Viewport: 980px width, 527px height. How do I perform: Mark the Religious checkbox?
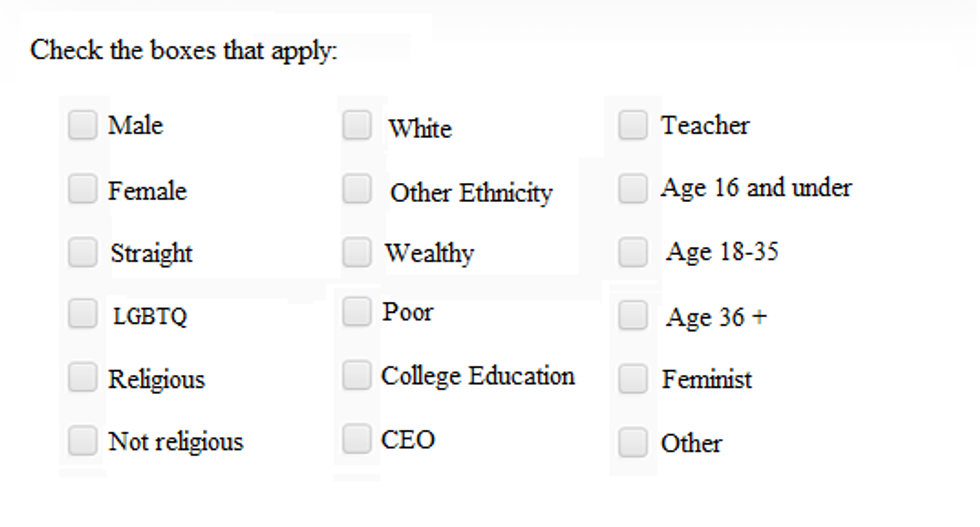[x=82, y=378]
